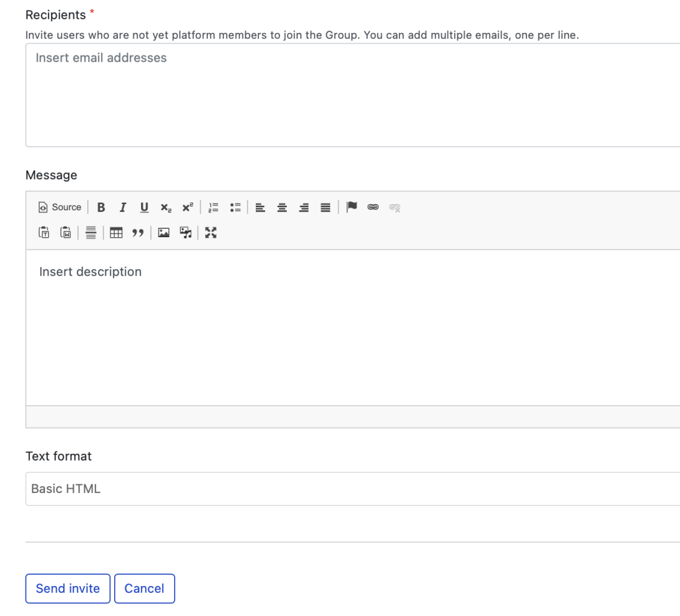The height and width of the screenshot is (616, 680).
Task: Add a hyperlink with link icon
Action: tap(373, 207)
